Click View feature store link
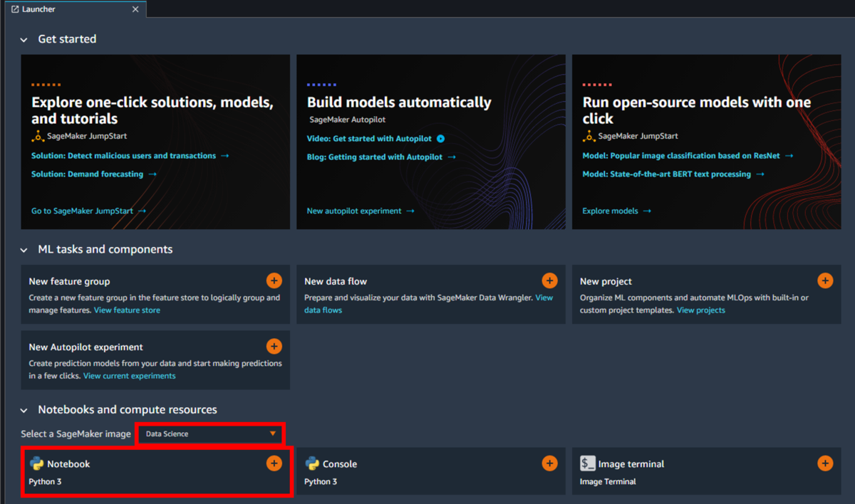The height and width of the screenshot is (504, 855). [x=127, y=310]
